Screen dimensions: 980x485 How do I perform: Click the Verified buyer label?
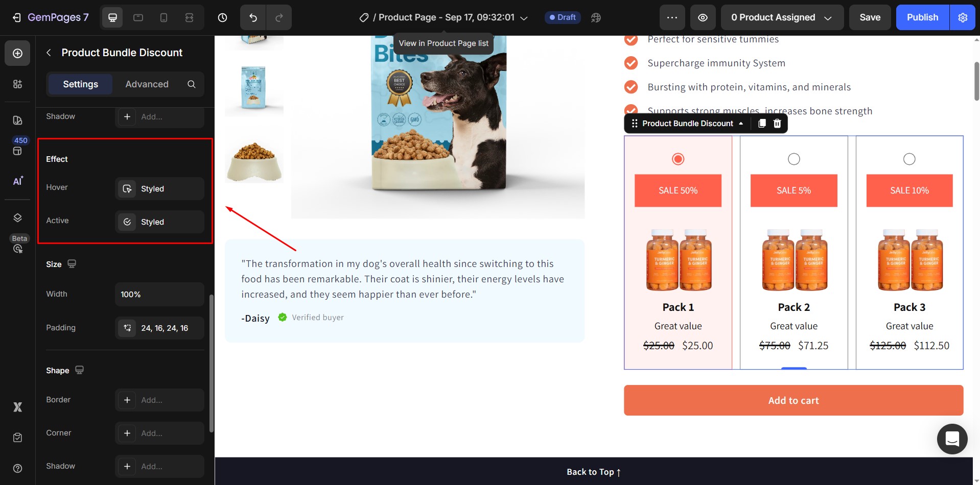[318, 318]
